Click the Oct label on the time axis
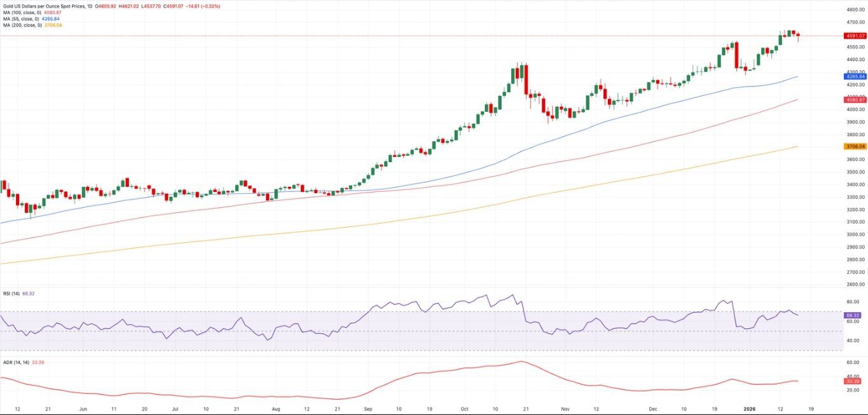 coord(465,410)
